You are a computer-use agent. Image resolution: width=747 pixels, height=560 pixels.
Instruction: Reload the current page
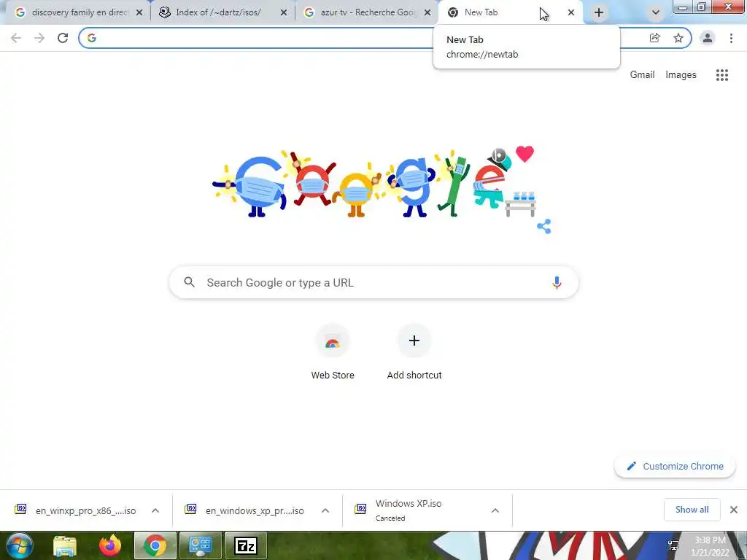63,38
